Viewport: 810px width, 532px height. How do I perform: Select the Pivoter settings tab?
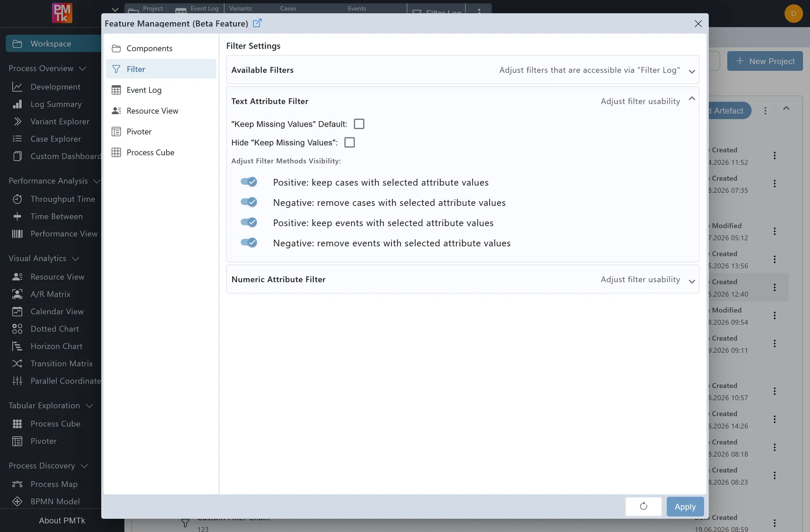click(x=161, y=132)
